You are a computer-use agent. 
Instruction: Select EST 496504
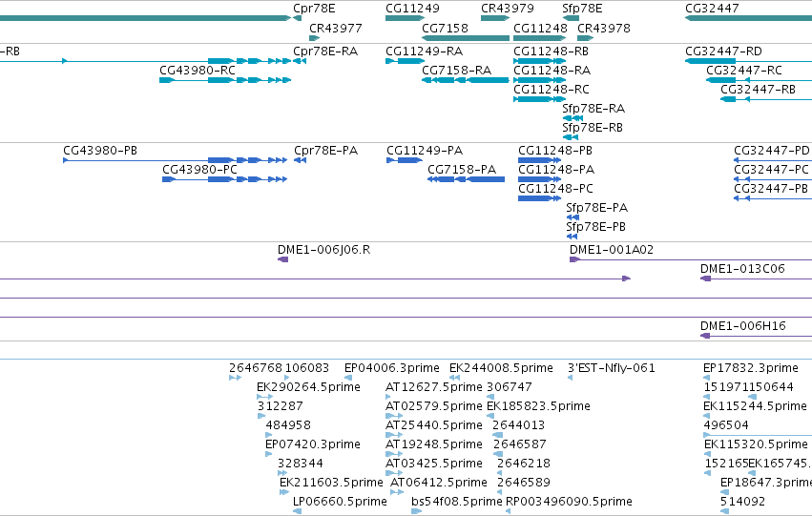click(758, 435)
